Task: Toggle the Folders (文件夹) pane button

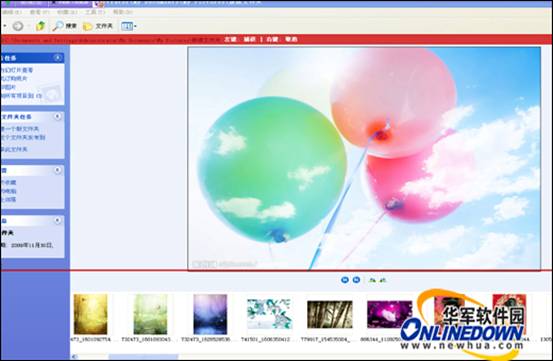Action: click(98, 26)
